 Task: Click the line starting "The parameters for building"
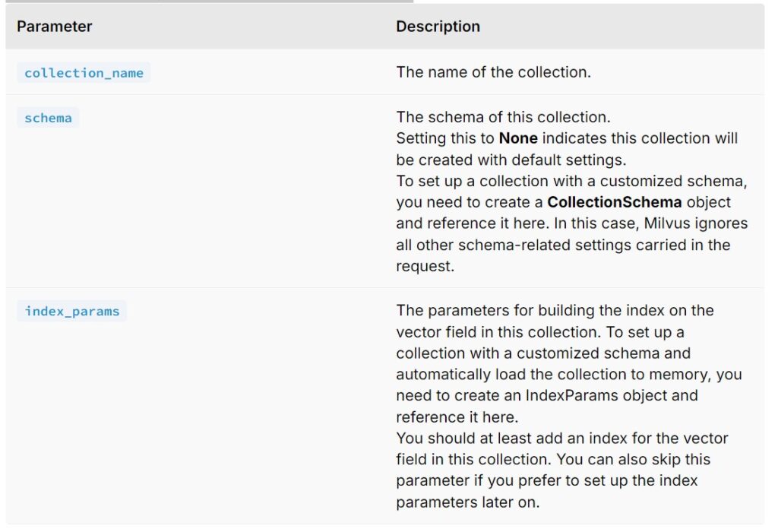tap(555, 311)
